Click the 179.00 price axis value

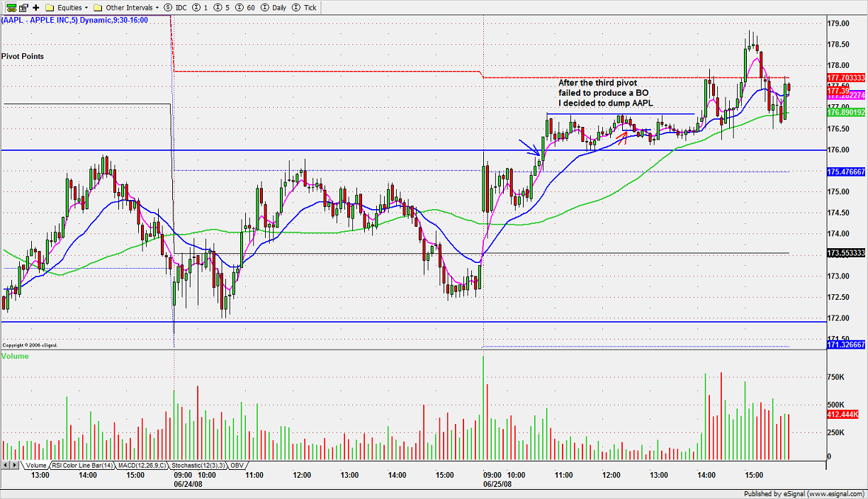point(839,23)
